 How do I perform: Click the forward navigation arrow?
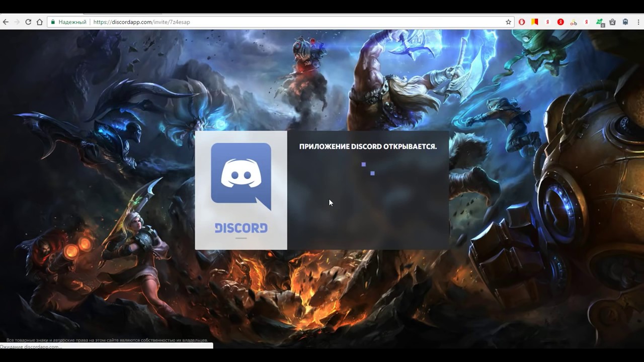tap(17, 22)
